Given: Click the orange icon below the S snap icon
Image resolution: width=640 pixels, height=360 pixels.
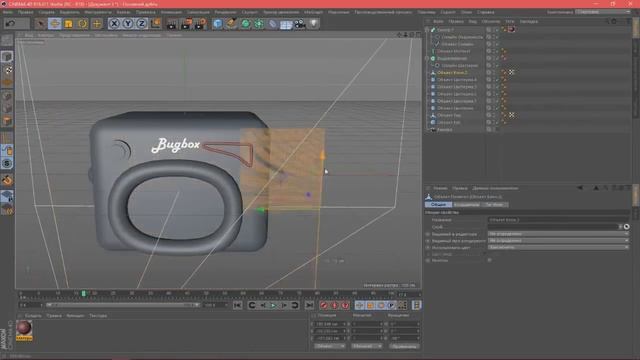Looking at the screenshot, I should [x=7, y=180].
